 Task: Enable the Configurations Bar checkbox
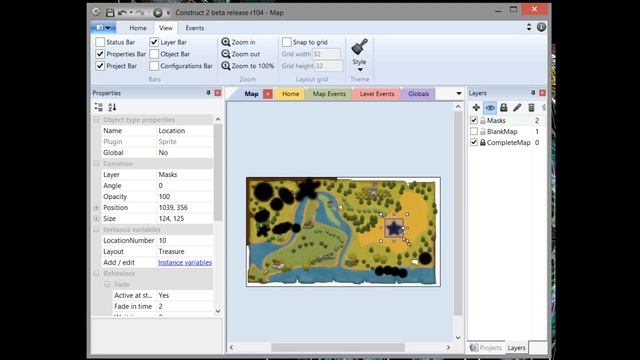(154, 66)
